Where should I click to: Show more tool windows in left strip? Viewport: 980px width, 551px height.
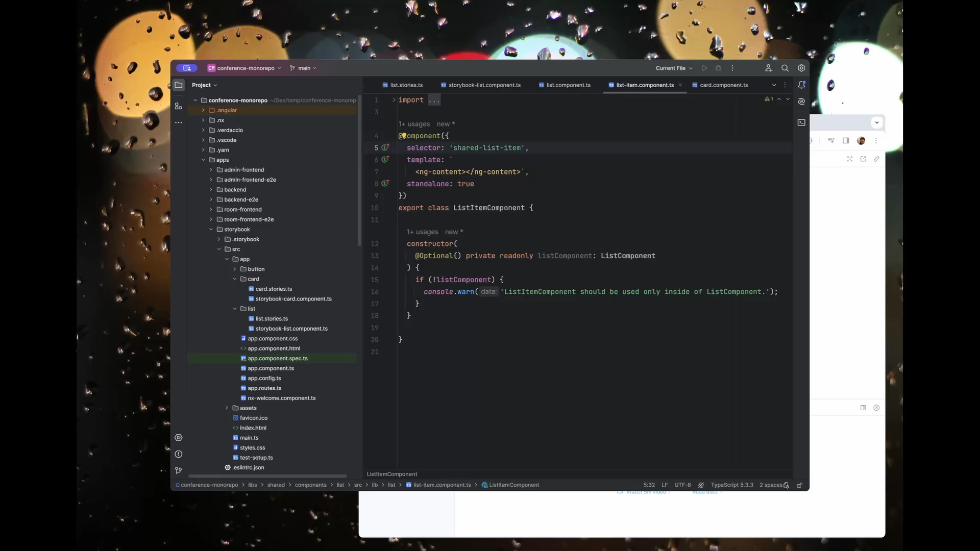pos(179,122)
